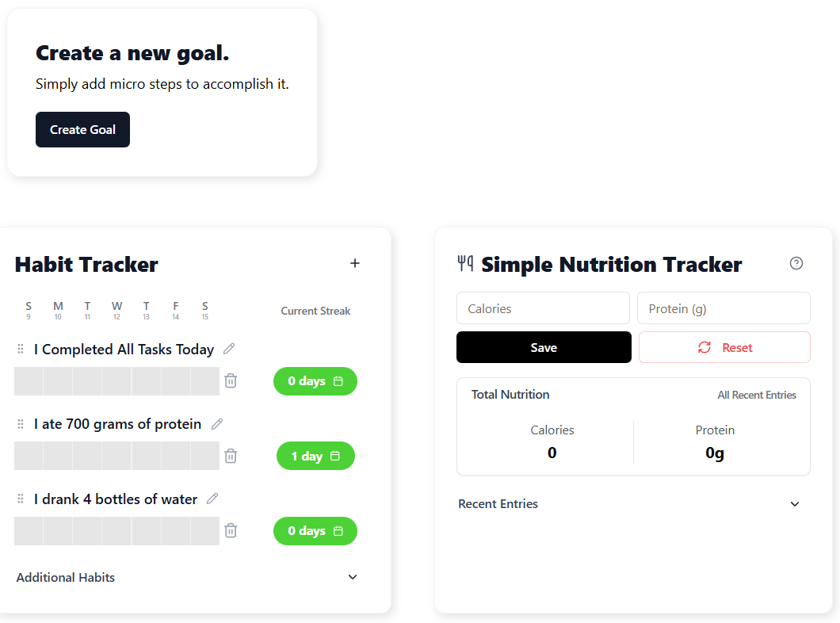The image size is (840, 623).
Task: Toggle Wednesday box for protein habit
Action: [x=116, y=456]
